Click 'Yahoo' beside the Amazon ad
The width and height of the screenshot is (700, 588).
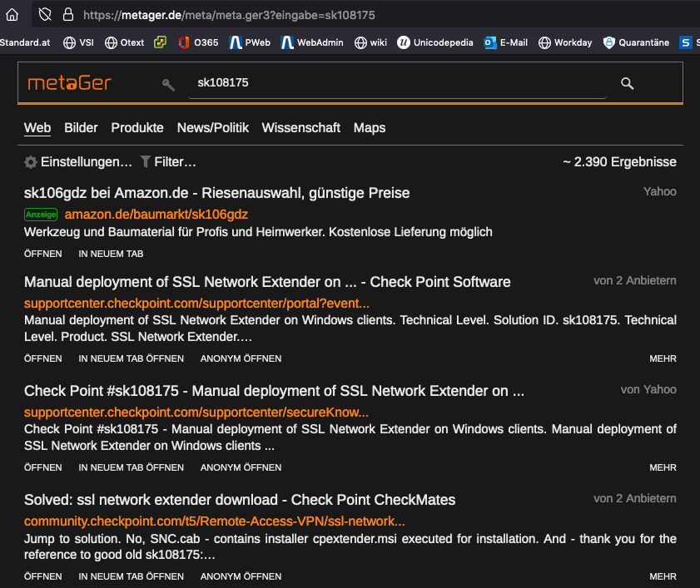pyautogui.click(x=660, y=191)
